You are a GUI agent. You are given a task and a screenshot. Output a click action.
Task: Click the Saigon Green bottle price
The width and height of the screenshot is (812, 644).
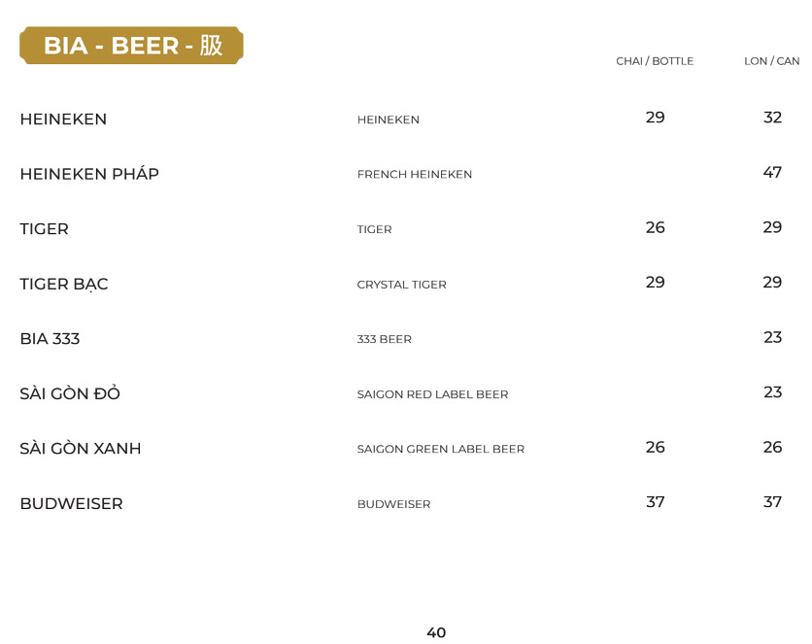[x=656, y=447]
